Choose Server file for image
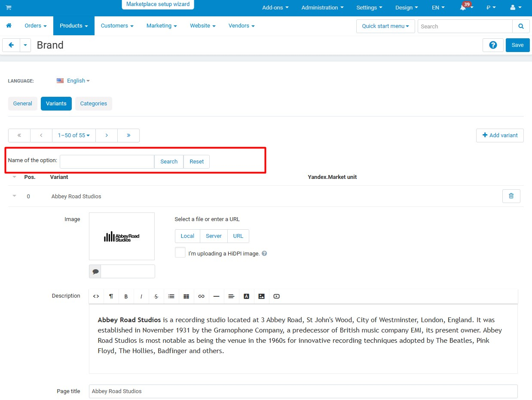Viewport: 532px width, 400px height. 214,236
